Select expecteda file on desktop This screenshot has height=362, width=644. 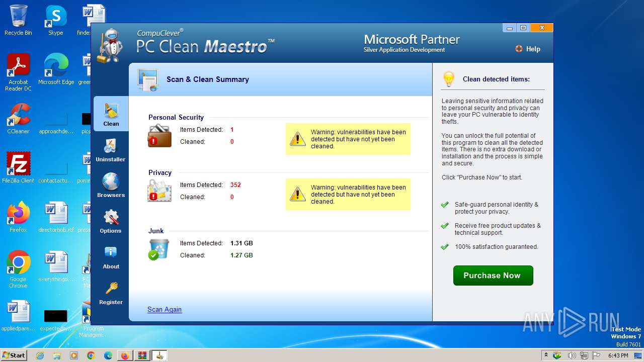tap(56, 319)
